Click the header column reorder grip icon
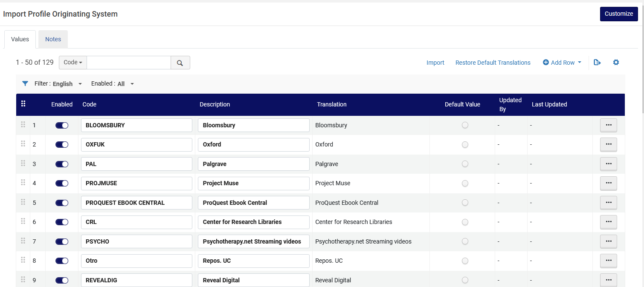Screen dimensions: 644x287 [x=23, y=103]
